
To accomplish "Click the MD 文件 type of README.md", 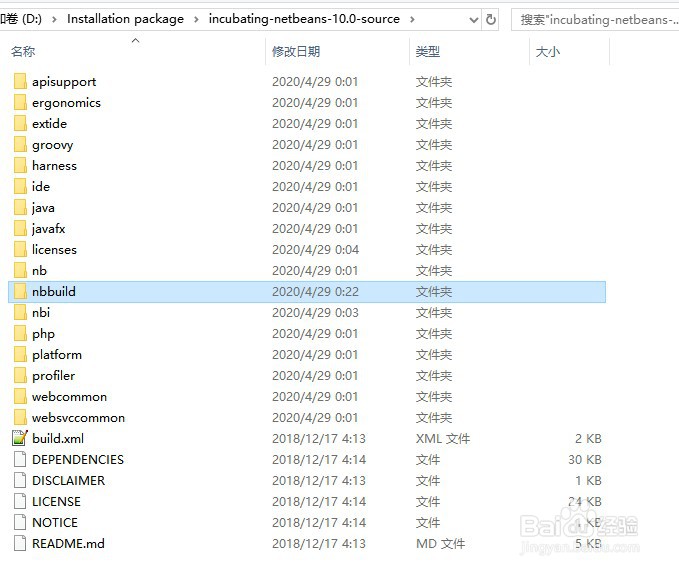I will [440, 543].
